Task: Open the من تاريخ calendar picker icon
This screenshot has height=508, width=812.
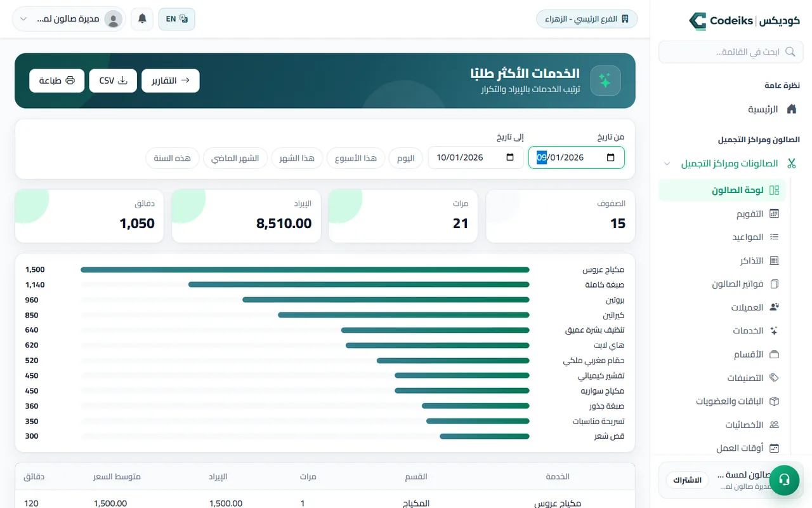Action: tap(611, 157)
